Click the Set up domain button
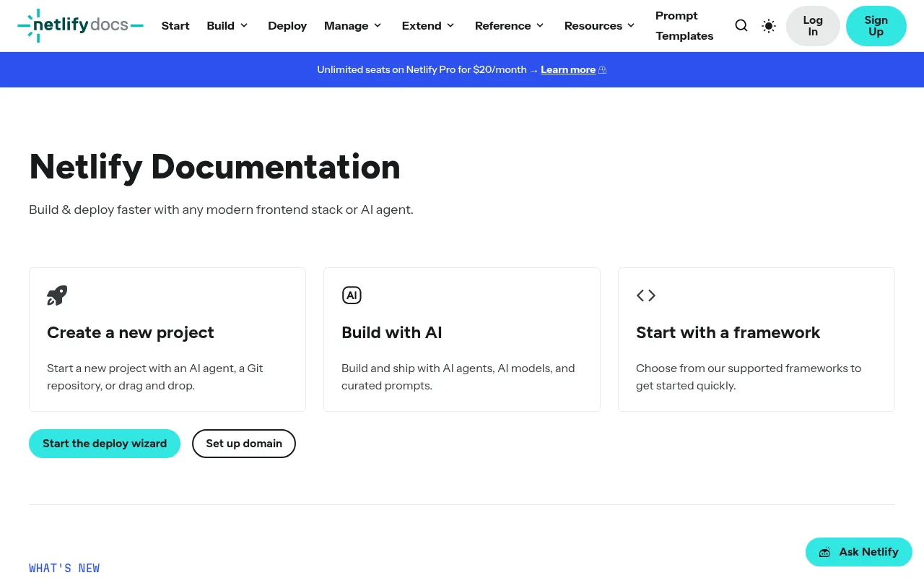 pyautogui.click(x=244, y=444)
